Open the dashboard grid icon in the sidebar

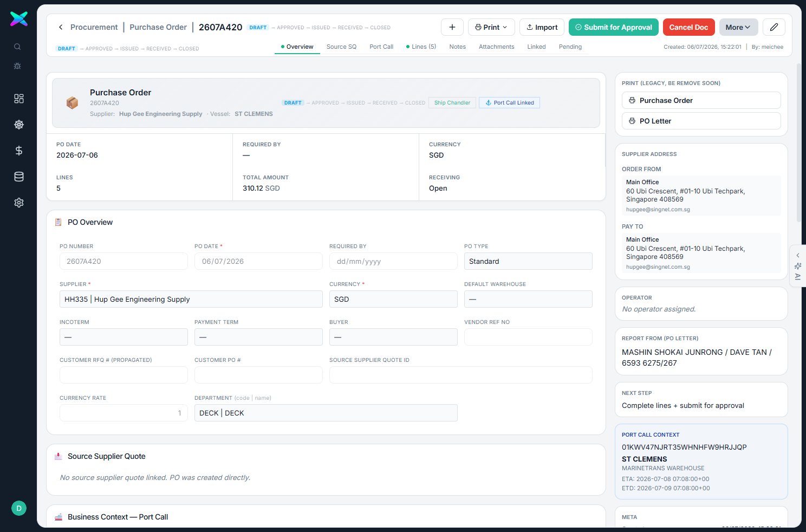point(19,99)
